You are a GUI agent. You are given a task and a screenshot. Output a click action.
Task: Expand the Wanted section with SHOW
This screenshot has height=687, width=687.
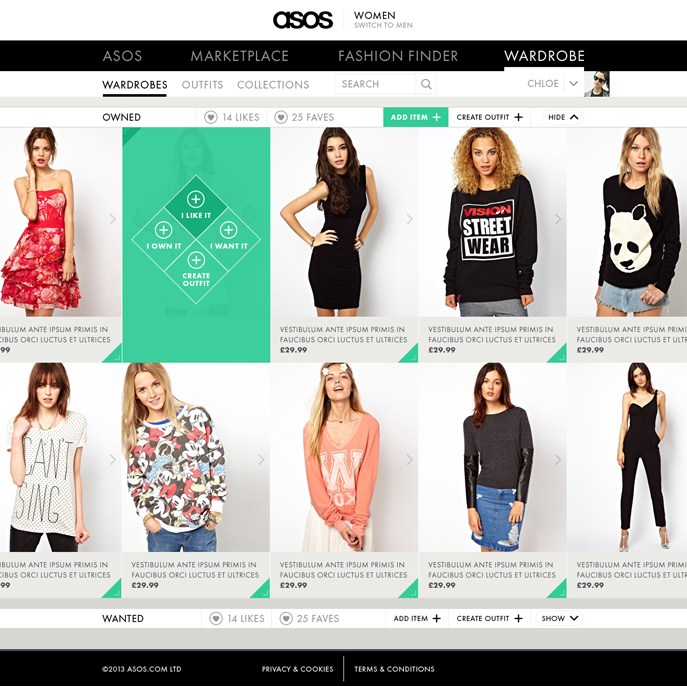(x=560, y=619)
